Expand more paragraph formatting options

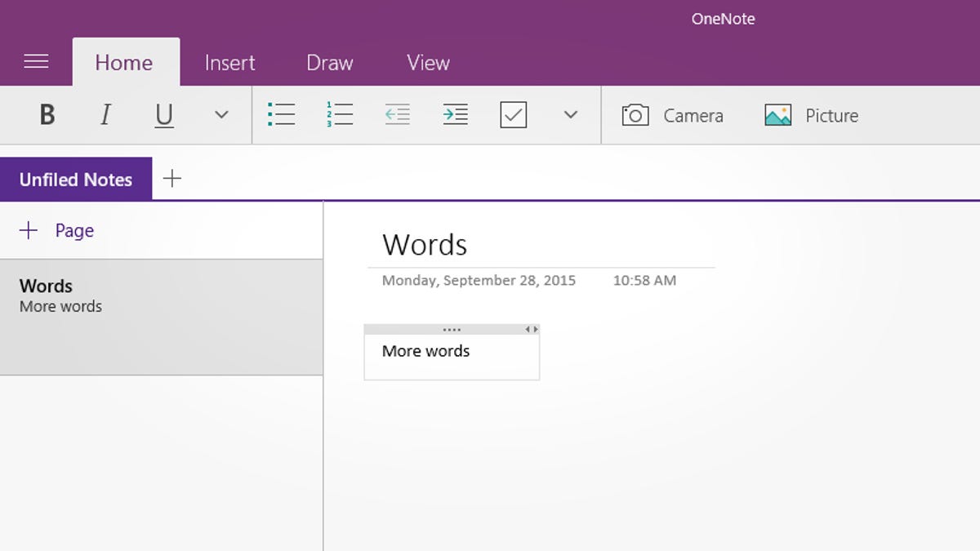pos(571,115)
